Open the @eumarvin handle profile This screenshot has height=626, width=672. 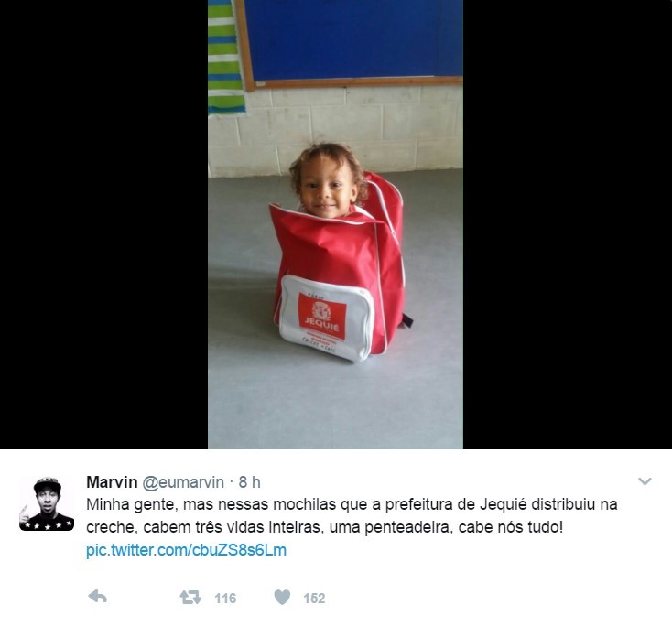[x=183, y=482]
